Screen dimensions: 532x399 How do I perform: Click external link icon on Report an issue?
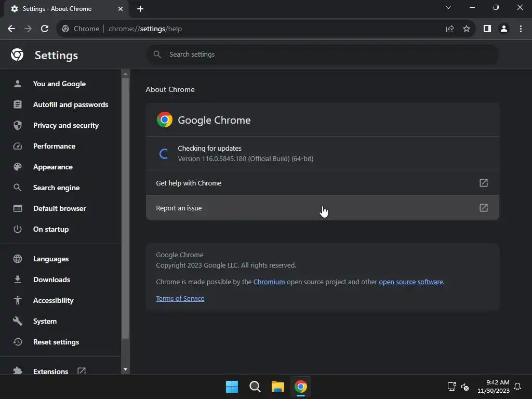coord(484,208)
